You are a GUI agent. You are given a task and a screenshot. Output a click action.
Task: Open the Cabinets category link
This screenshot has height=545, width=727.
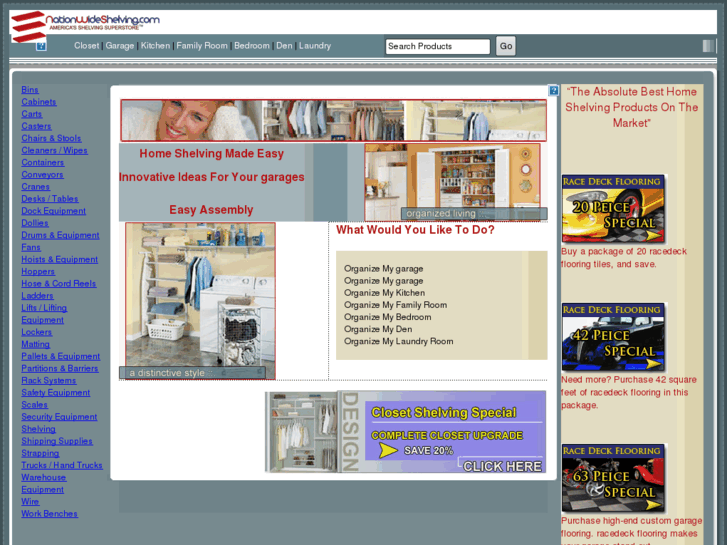tap(39, 102)
